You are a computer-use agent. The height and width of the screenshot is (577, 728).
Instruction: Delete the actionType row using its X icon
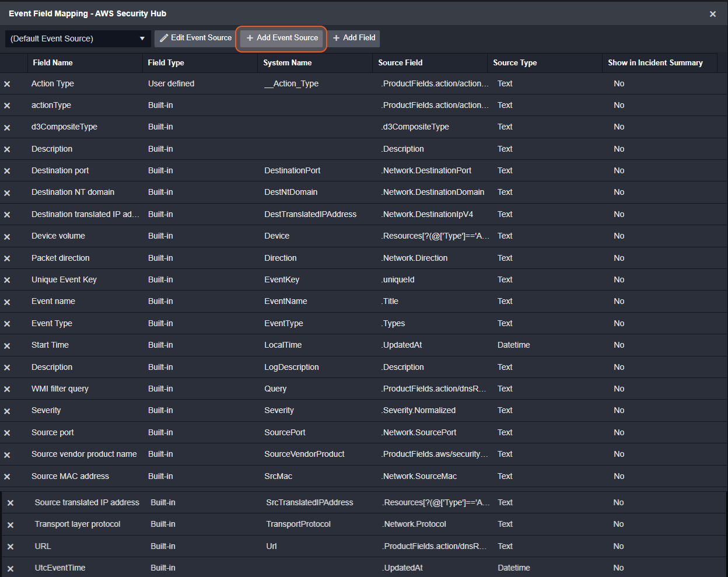click(x=7, y=106)
